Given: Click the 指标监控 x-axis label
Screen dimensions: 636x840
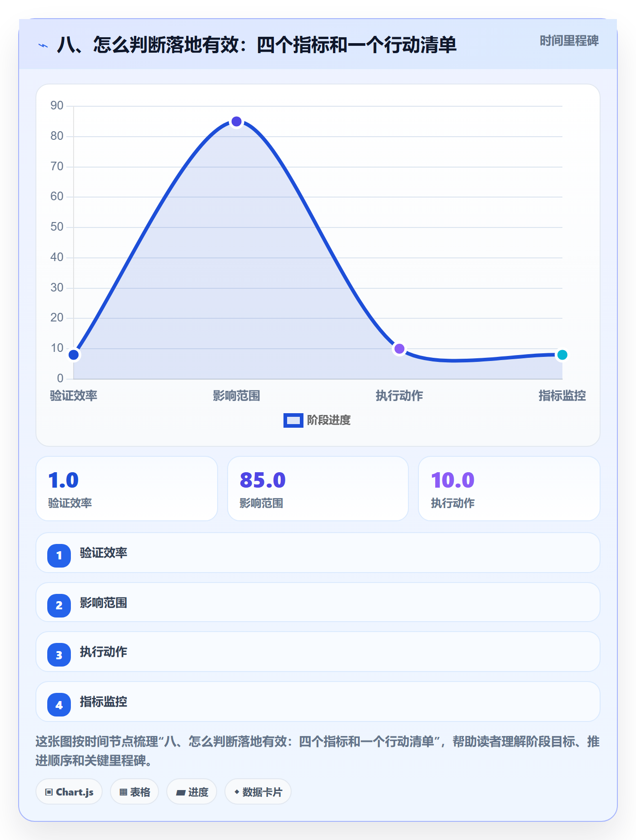Looking at the screenshot, I should (562, 396).
